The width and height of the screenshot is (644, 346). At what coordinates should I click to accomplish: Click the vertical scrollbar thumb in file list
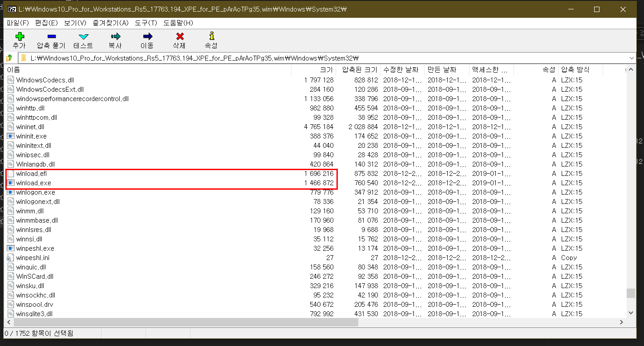[631, 293]
